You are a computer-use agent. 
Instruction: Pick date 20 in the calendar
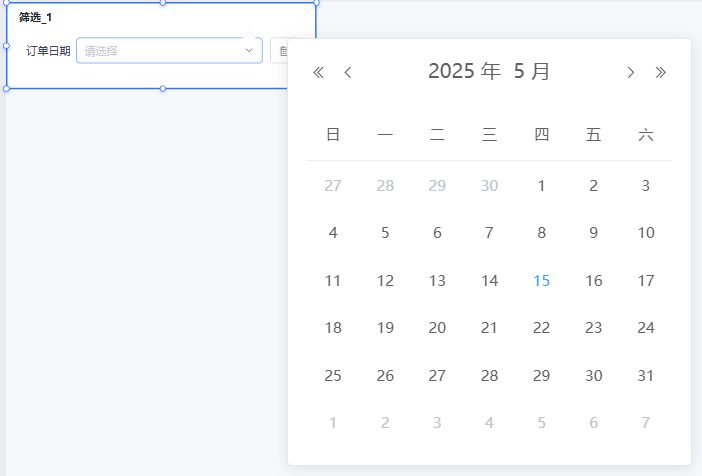pyautogui.click(x=437, y=328)
